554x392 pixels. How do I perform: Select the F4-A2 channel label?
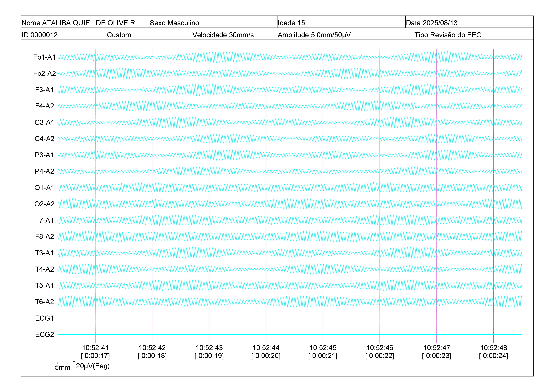[x=45, y=106]
